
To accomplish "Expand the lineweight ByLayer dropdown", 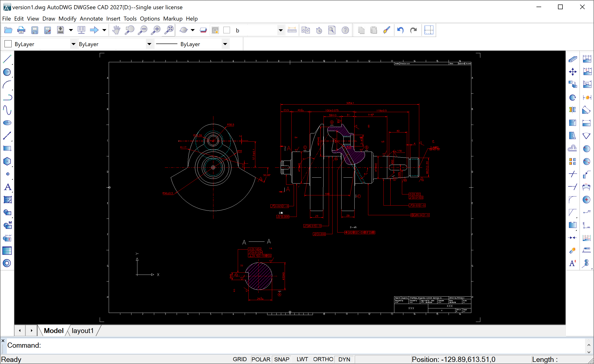I will (225, 44).
